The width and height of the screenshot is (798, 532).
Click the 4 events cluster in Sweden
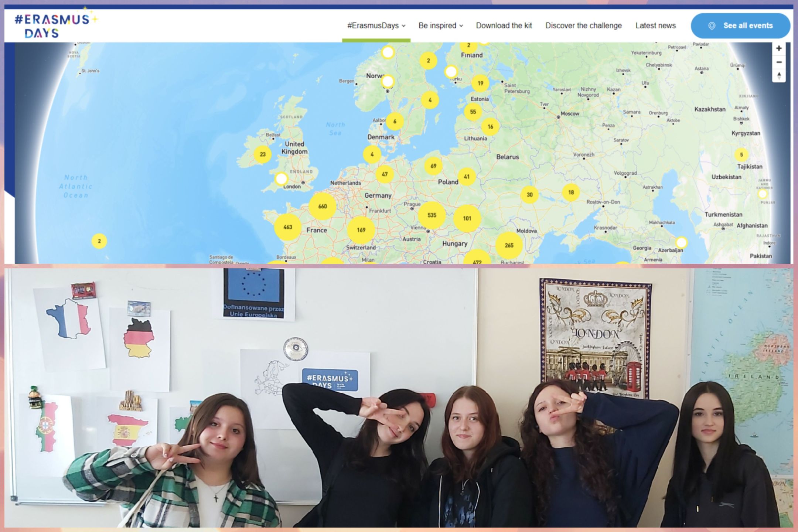(x=430, y=100)
